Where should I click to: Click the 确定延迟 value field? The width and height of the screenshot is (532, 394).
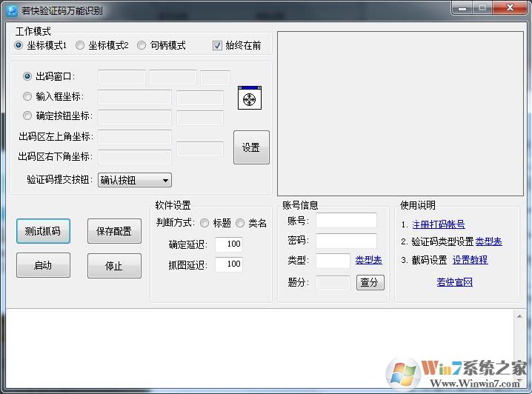[x=229, y=244]
